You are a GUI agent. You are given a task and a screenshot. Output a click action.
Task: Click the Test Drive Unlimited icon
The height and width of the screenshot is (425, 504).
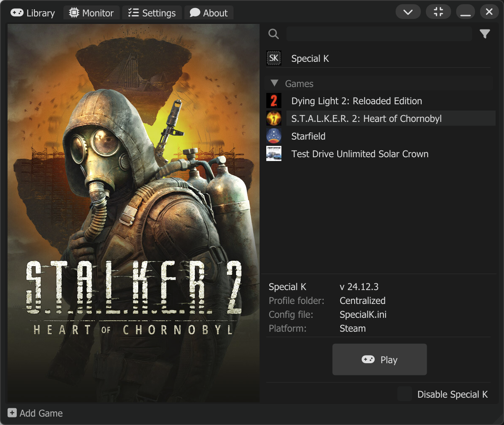coord(274,154)
